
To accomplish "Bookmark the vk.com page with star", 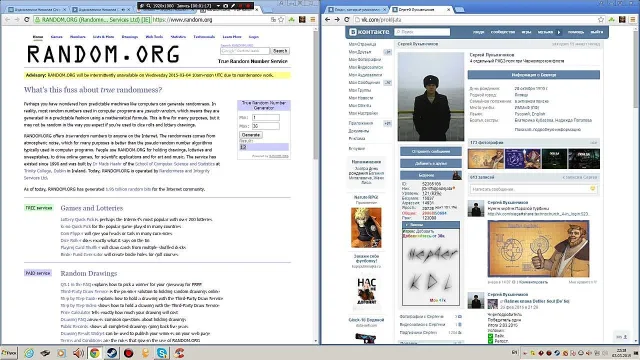I will click(x=601, y=20).
